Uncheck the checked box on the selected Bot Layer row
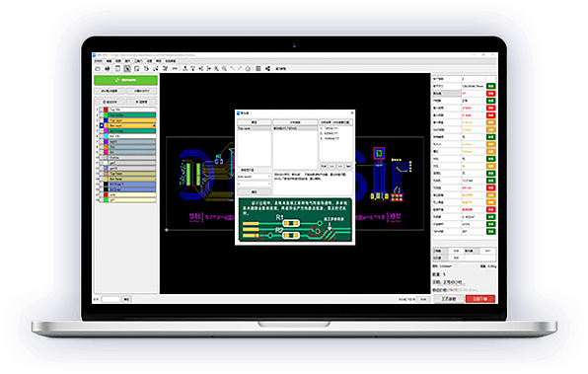This screenshot has width=588, height=374. pyautogui.click(x=102, y=125)
